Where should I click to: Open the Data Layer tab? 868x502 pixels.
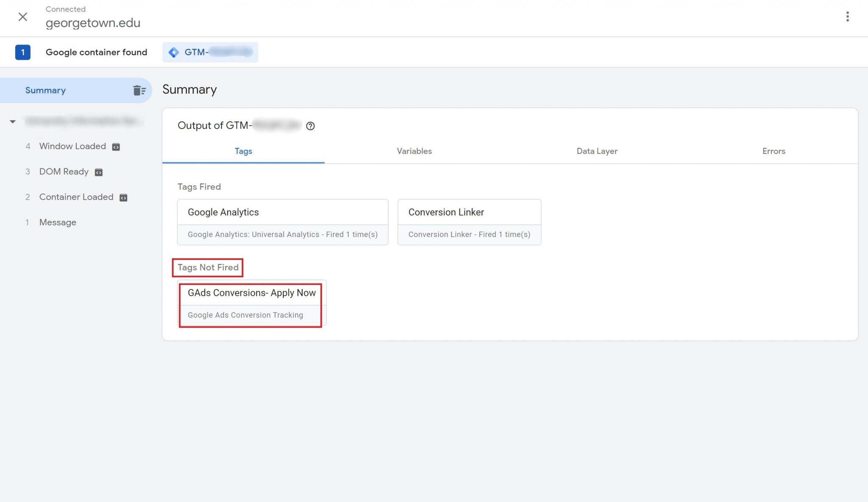click(x=597, y=151)
